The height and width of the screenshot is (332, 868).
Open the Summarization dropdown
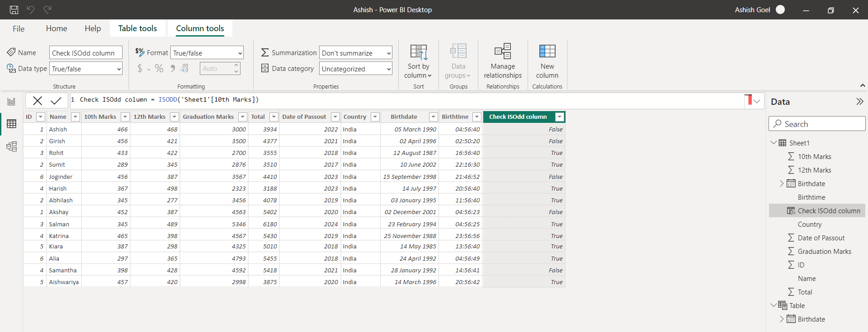355,53
